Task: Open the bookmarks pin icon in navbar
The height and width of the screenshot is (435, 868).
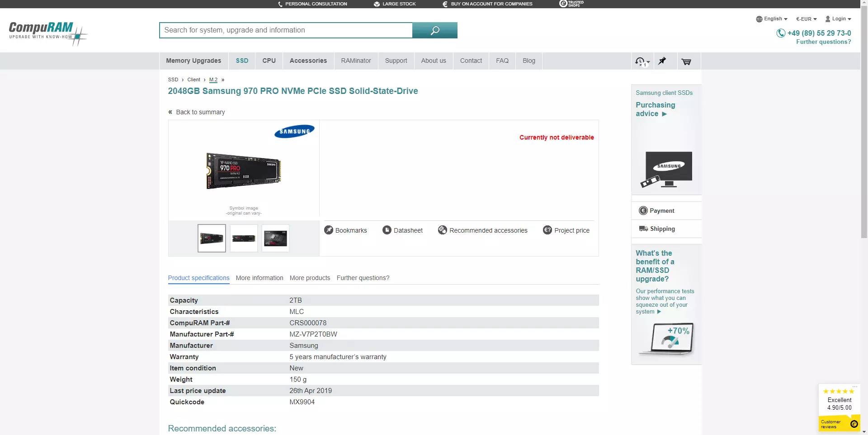Action: (662, 61)
